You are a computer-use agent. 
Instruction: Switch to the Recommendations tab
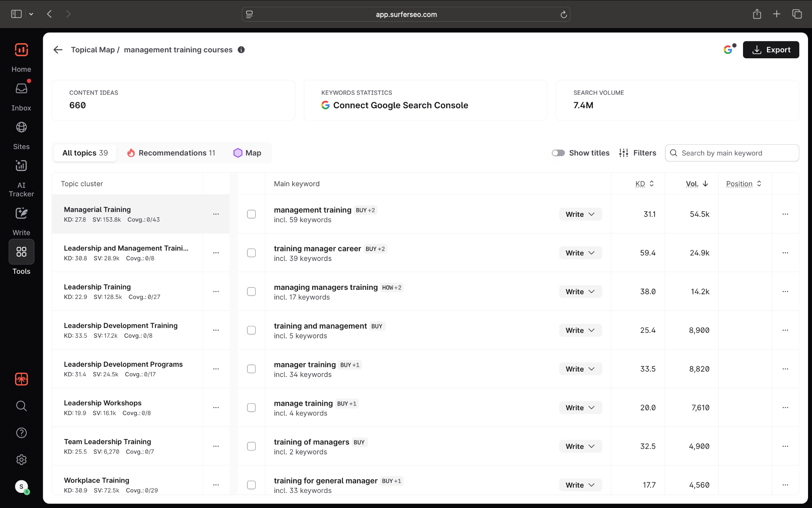point(171,153)
